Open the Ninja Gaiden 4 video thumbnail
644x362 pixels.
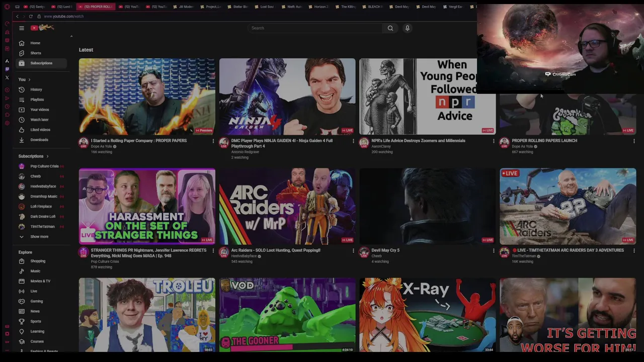pos(287,97)
